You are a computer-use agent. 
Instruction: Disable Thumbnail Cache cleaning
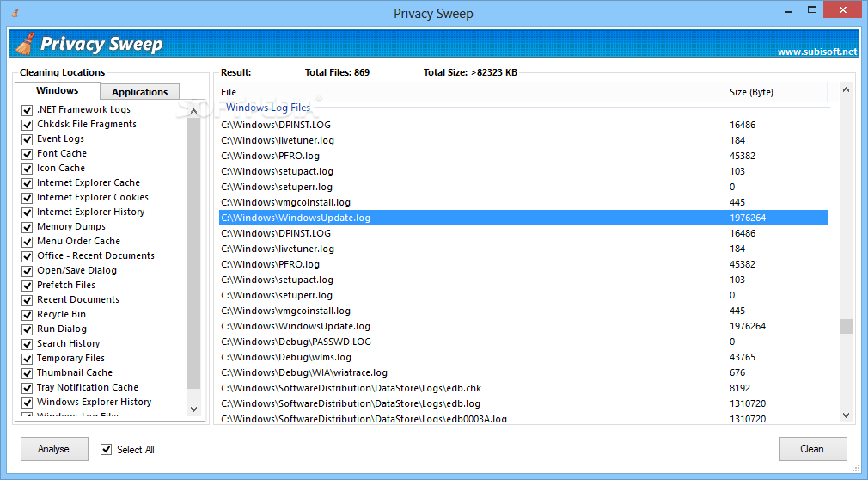tap(28, 373)
